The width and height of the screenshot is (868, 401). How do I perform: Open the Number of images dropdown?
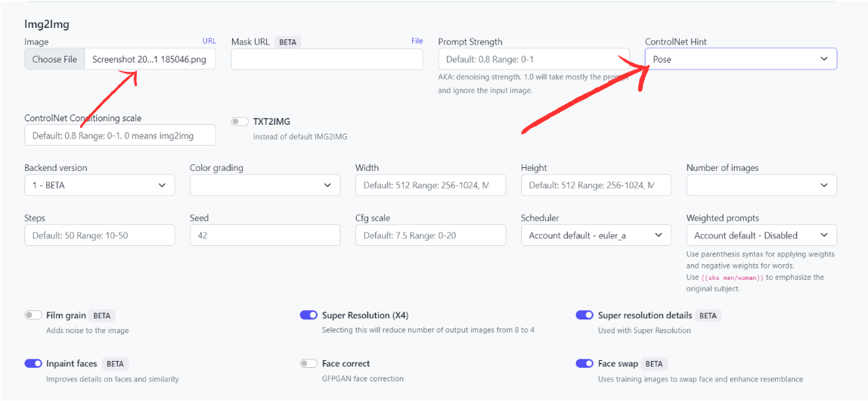pyautogui.click(x=761, y=185)
